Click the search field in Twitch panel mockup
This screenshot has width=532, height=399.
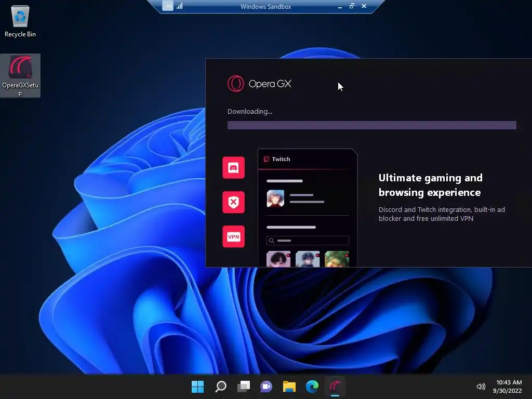pos(308,241)
